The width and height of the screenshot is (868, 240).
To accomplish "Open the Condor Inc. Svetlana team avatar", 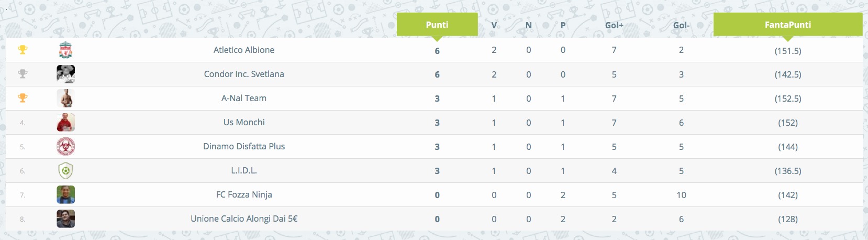I will (65, 74).
